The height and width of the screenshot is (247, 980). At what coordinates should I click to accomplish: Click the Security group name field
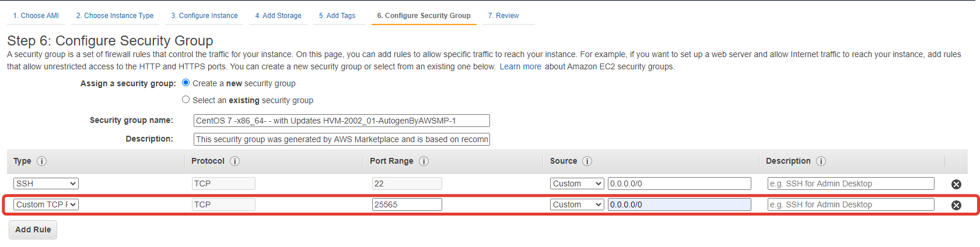pyautogui.click(x=341, y=121)
